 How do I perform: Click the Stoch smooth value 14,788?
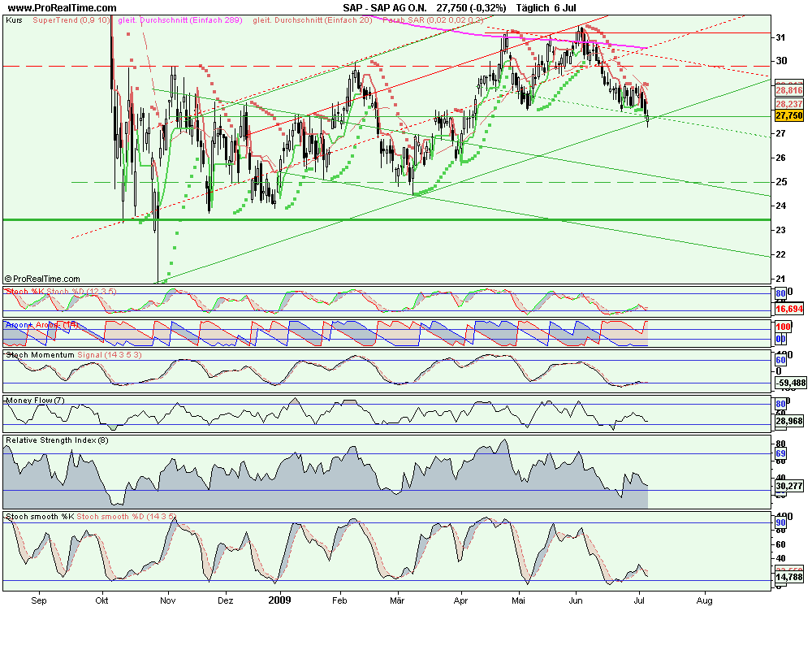(788, 577)
